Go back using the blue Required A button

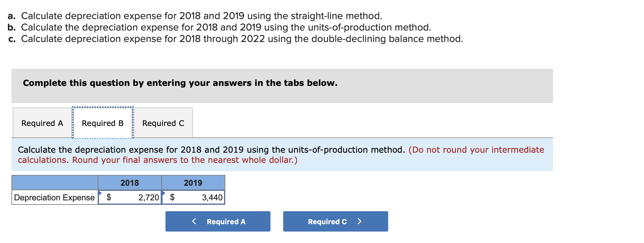tap(218, 221)
